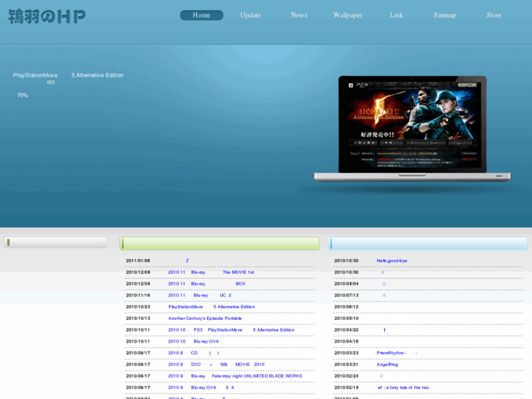The image size is (532, 399).
Task: Click the star link dated 2010/10/30
Action: point(383,272)
